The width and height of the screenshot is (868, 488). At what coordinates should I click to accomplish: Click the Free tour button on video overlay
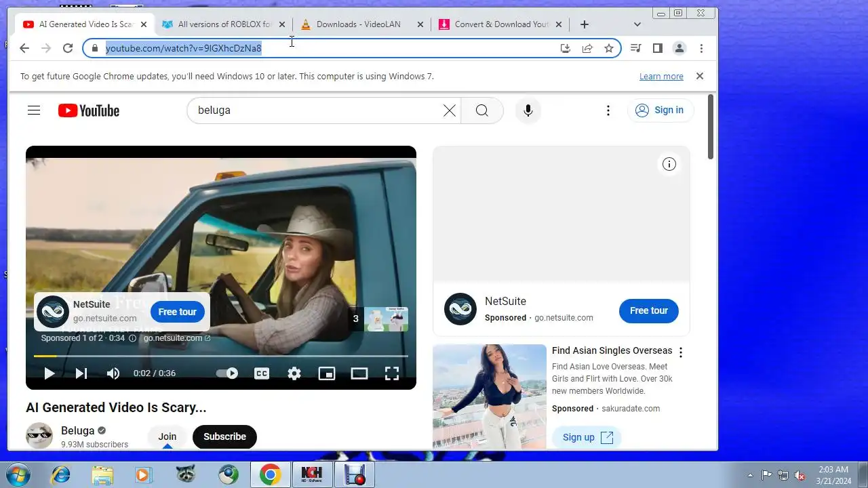pos(178,312)
